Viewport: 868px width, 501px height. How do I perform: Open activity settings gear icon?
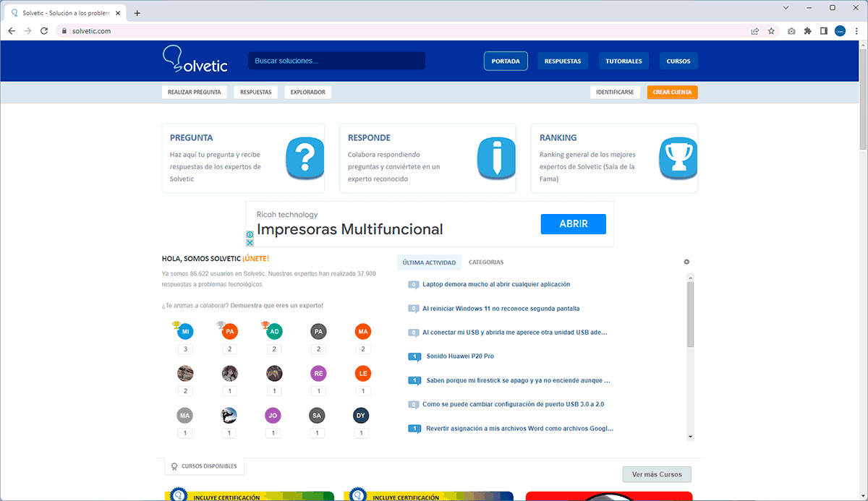click(687, 262)
